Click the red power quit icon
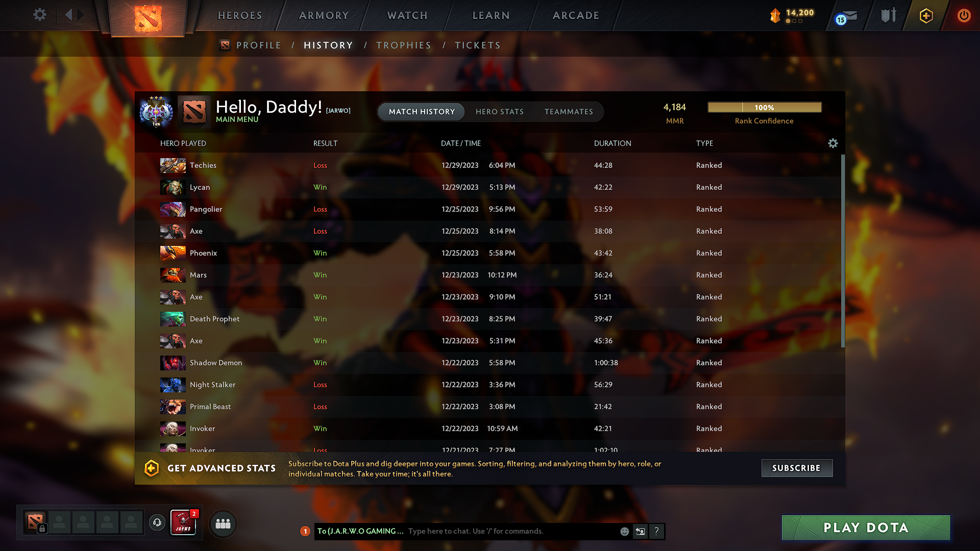 (x=964, y=15)
